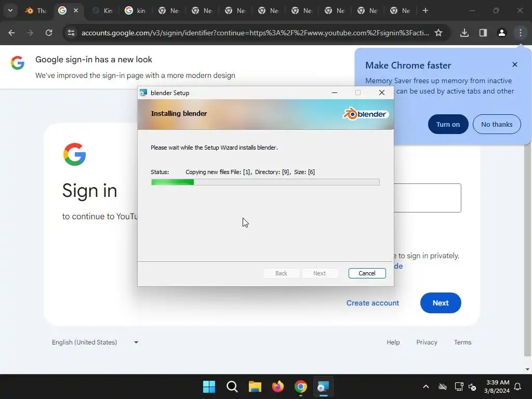The width and height of the screenshot is (532, 399).
Task: Click Turn on for Memory Saver
Action: coord(448,124)
